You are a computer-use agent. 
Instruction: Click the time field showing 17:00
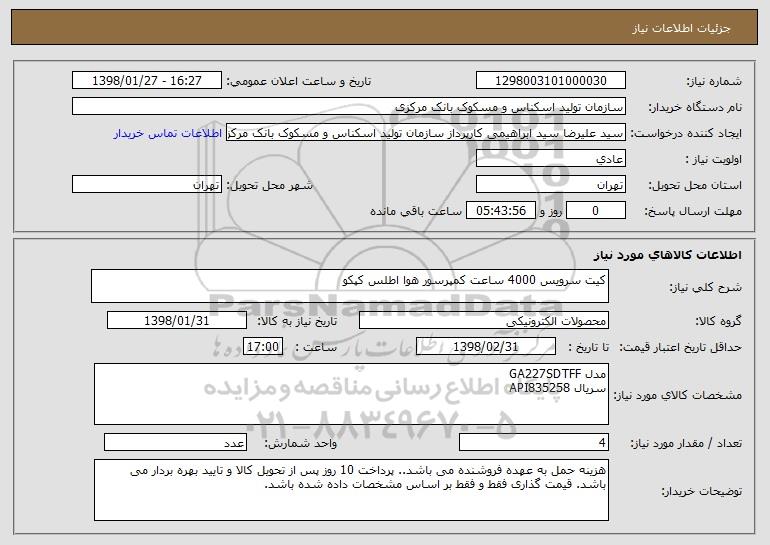(x=263, y=347)
